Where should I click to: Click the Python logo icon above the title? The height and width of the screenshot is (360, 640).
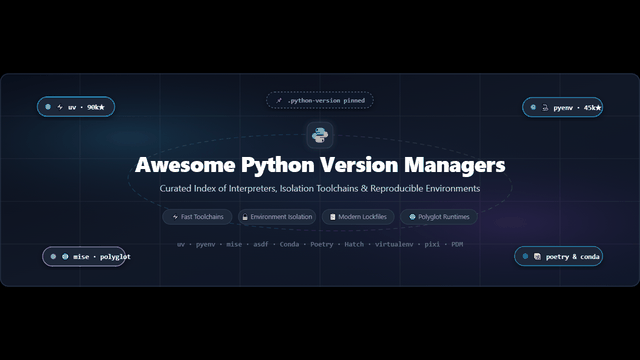(x=320, y=135)
